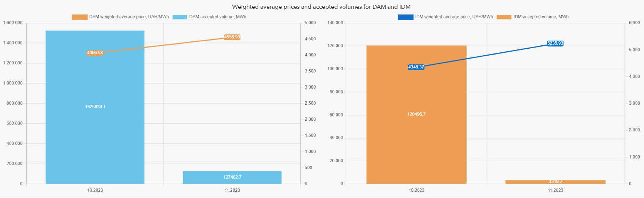Hide the DAM accepted volume series label
The width and height of the screenshot is (644, 198).
point(217,17)
